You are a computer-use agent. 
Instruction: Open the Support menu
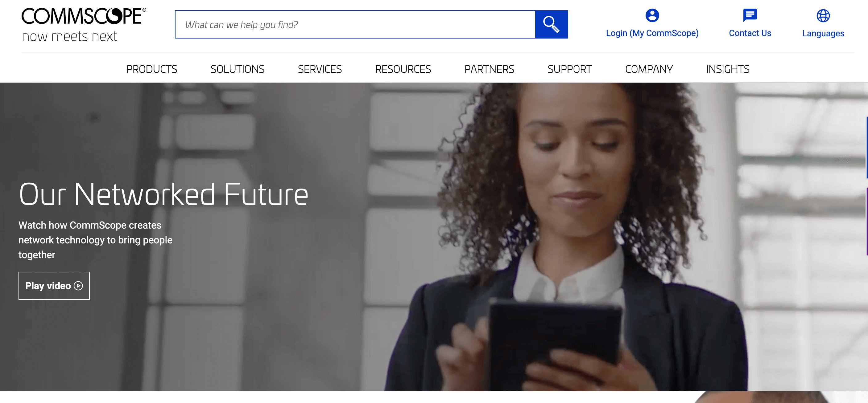(x=569, y=69)
